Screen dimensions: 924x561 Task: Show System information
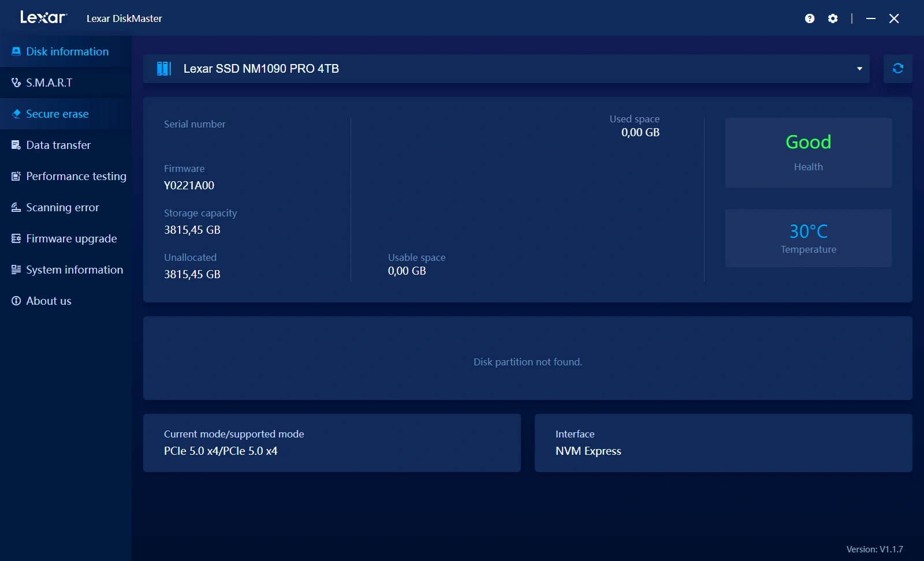click(66, 270)
